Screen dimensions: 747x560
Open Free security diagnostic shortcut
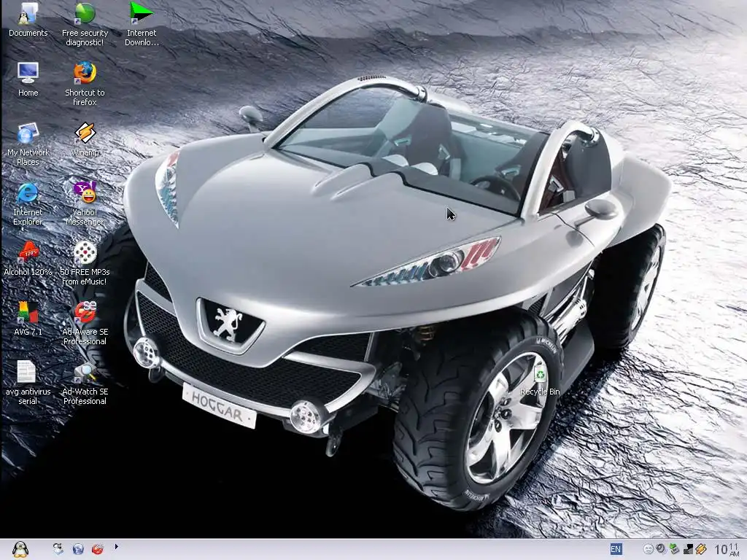tap(85, 24)
